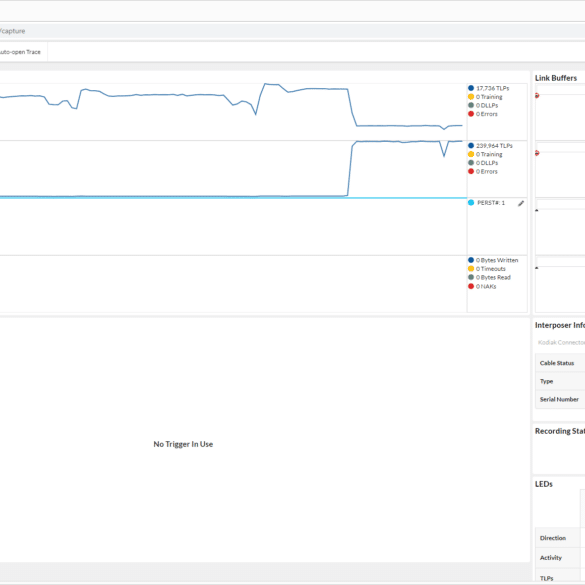Click the Interposer Info panel heading
585x585 pixels.
pyautogui.click(x=560, y=325)
